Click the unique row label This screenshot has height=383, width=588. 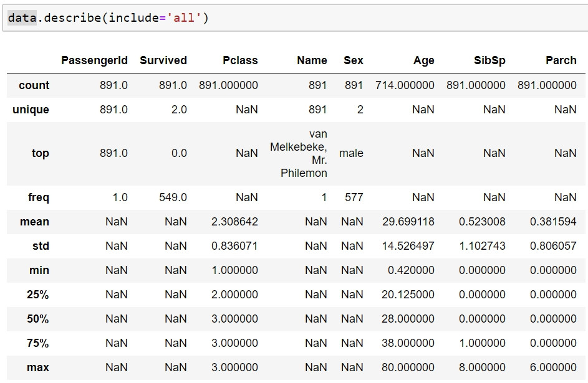click(31, 110)
